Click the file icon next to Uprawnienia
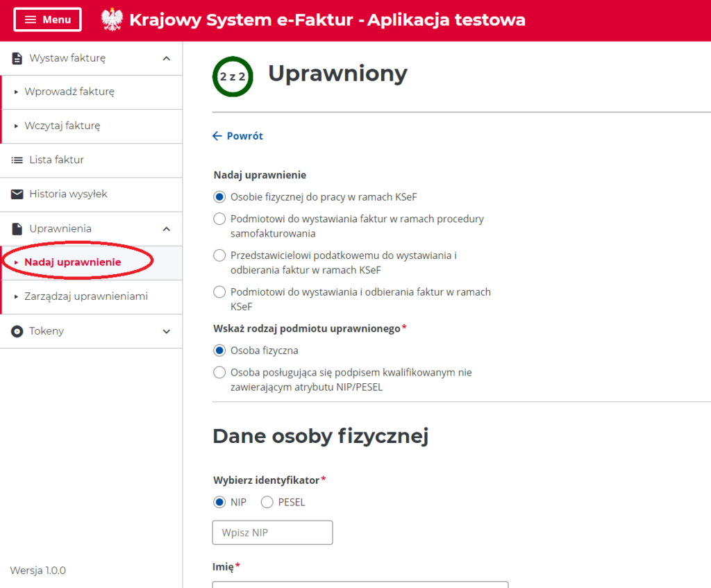Viewport: 711px width, 588px height. point(17,228)
